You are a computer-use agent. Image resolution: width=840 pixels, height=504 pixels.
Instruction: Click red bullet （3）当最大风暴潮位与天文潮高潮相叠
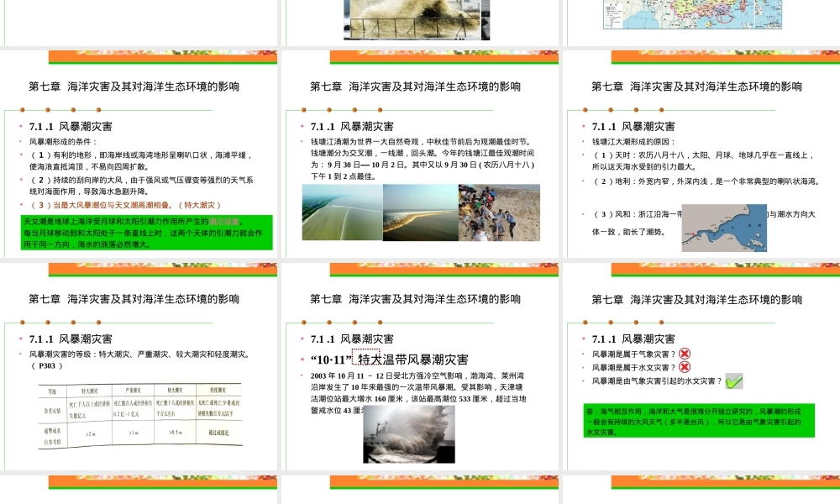[x=125, y=205]
